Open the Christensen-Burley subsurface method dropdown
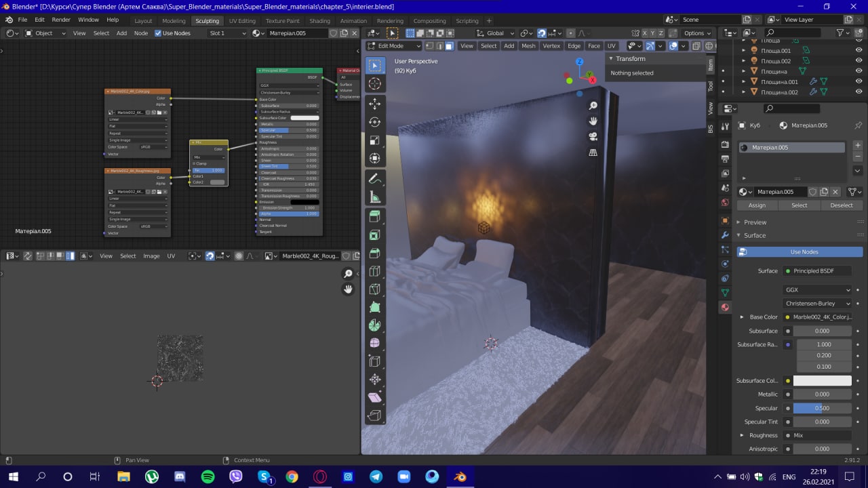 coord(818,303)
